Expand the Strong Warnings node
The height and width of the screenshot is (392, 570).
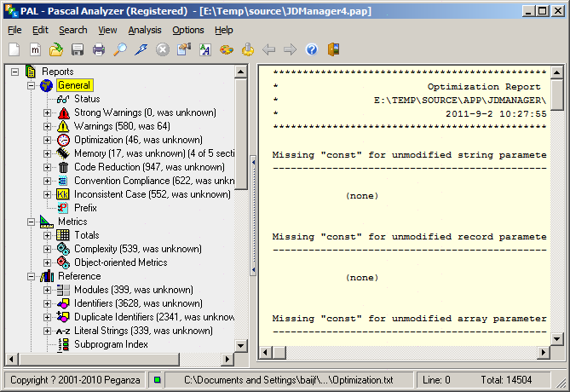tap(47, 112)
